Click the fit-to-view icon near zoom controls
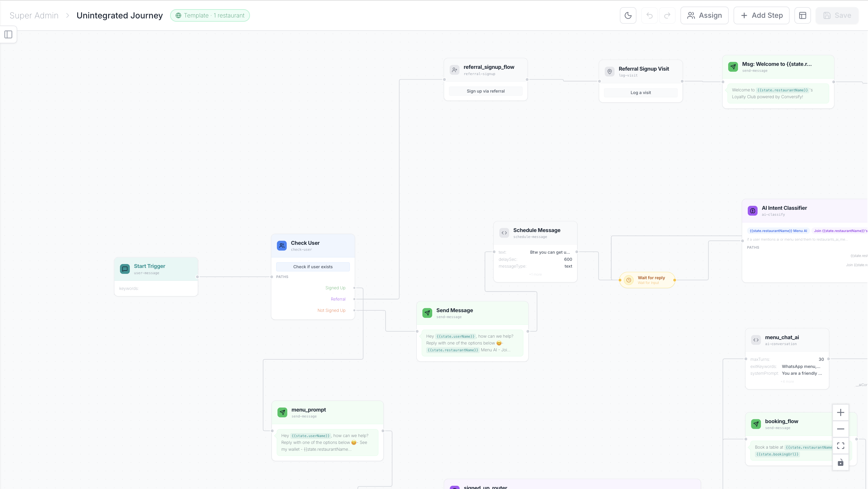The height and width of the screenshot is (489, 868). pyautogui.click(x=841, y=445)
